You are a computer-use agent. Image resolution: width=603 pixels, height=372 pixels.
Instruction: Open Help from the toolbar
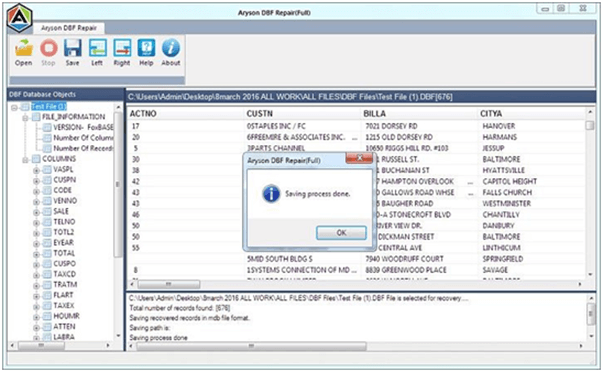(x=146, y=52)
